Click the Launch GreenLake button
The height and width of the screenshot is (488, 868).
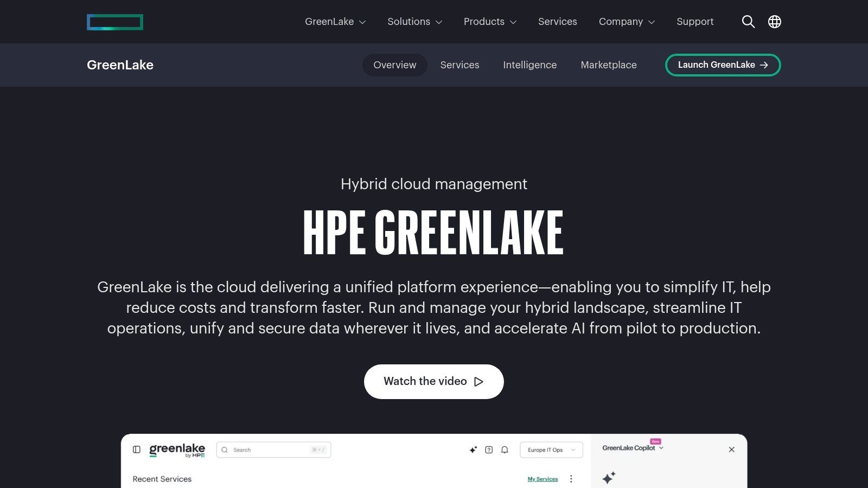pyautogui.click(x=723, y=65)
